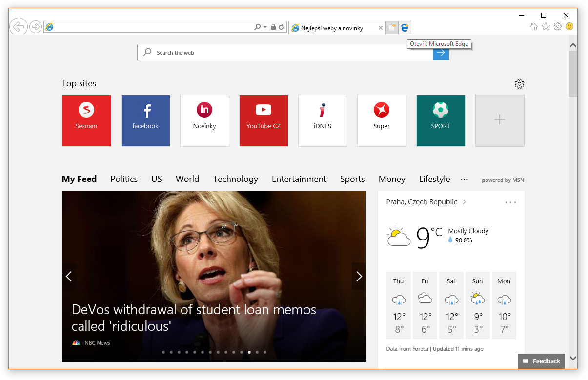Open Favorites with the star icon
588x380 pixels.
pos(546,27)
